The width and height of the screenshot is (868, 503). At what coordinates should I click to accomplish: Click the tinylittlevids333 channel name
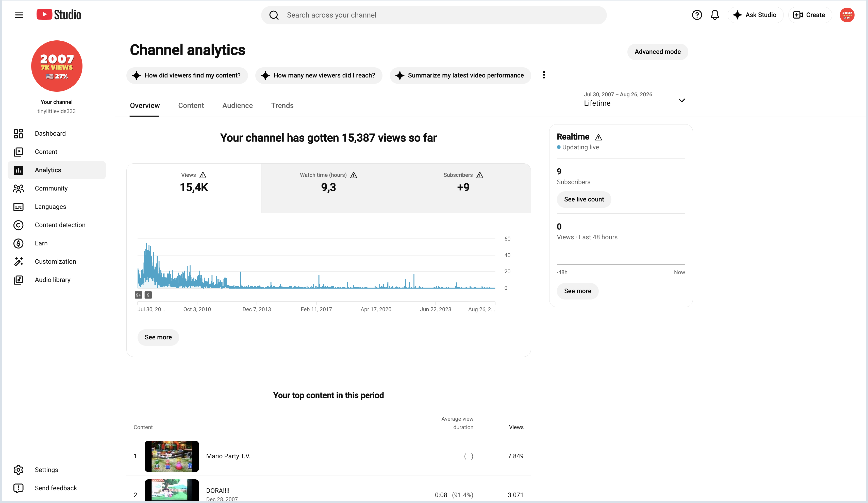(x=57, y=111)
